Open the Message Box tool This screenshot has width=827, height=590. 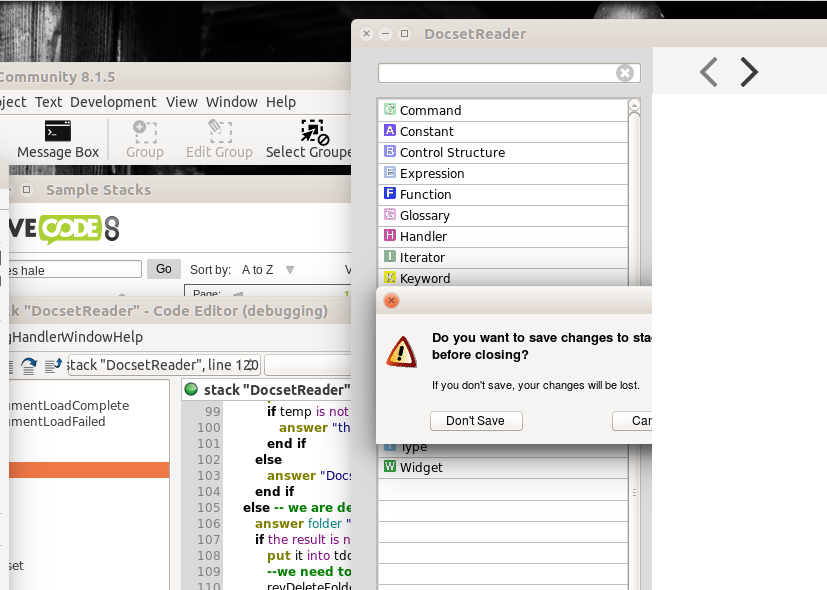coord(58,139)
